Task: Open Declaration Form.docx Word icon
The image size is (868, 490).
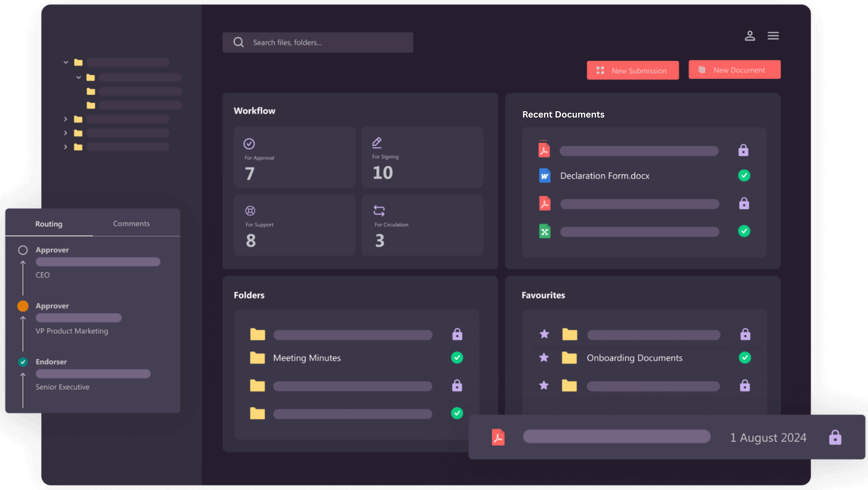Action: [545, 176]
